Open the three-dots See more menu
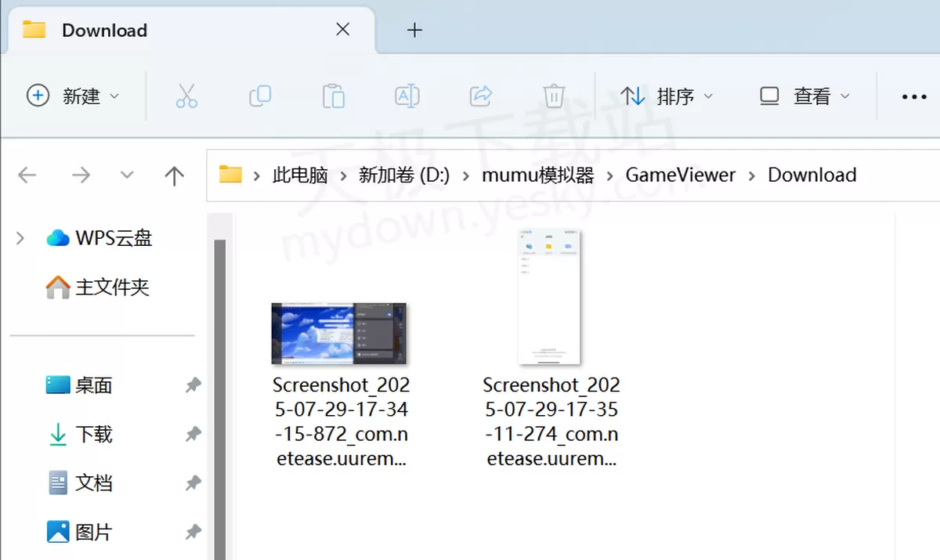Viewport: 940px width, 560px height. coord(914,97)
